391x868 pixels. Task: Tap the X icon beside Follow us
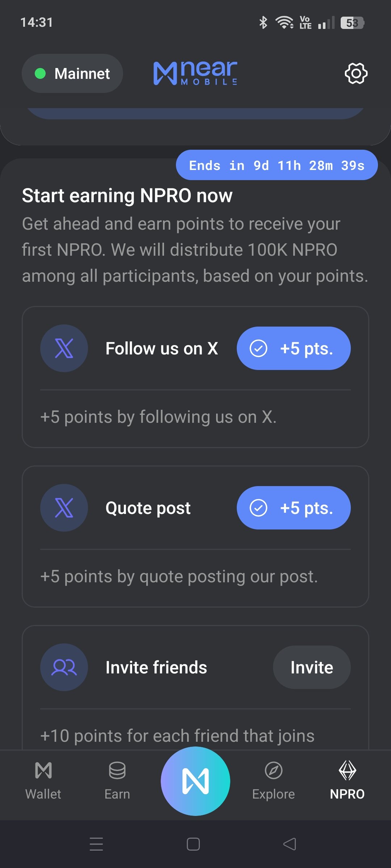pyautogui.click(x=64, y=348)
